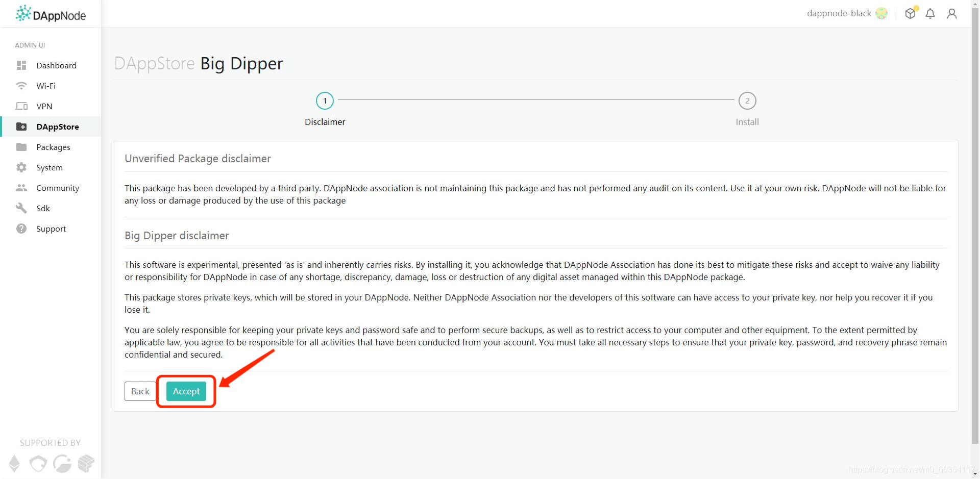Click the DAppStore plus-box icon

point(21,127)
